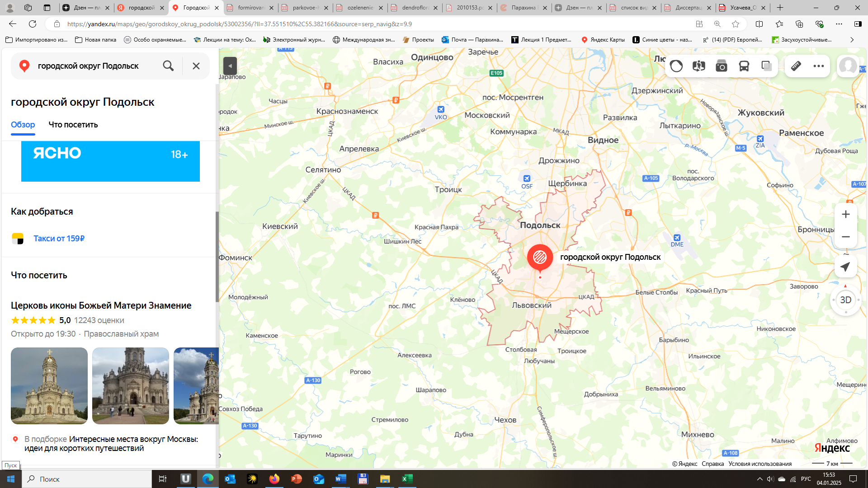Open the Такси от 159₽ link
868x488 pixels.
point(59,239)
